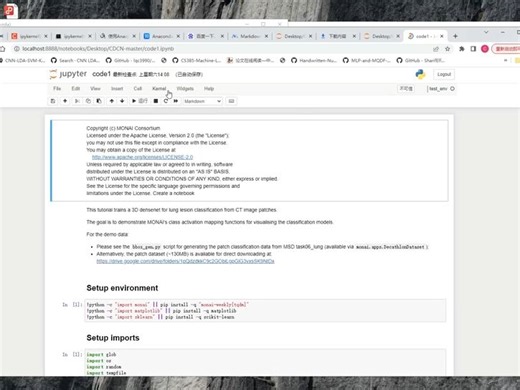Click the share page icon in address bar
The image size is (520, 390).
pyautogui.click(x=436, y=49)
